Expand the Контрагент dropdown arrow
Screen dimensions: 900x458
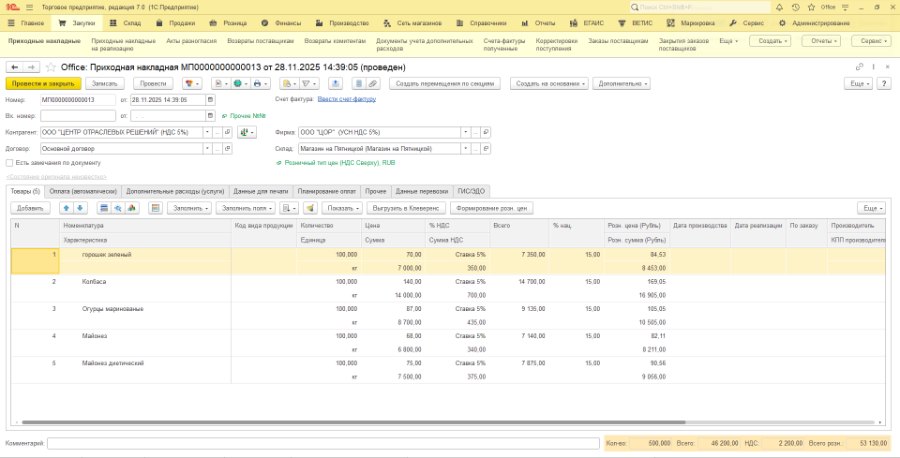[x=207, y=133]
